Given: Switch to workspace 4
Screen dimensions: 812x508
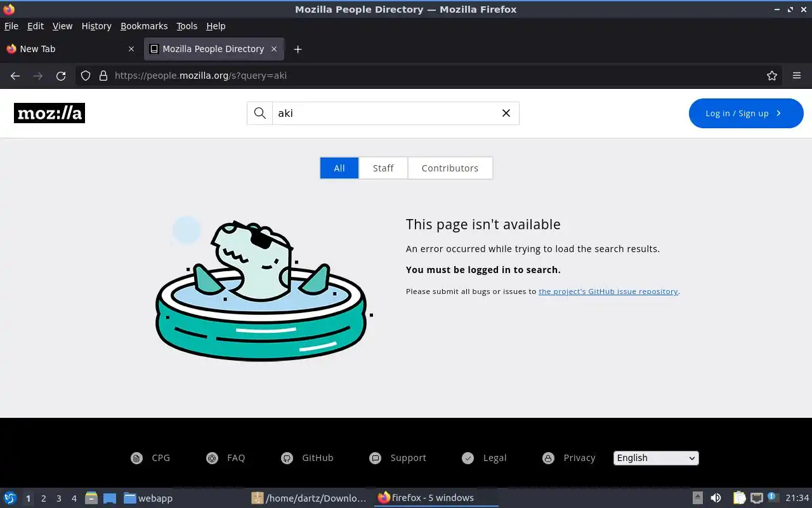Looking at the screenshot, I should pyautogui.click(x=74, y=498).
